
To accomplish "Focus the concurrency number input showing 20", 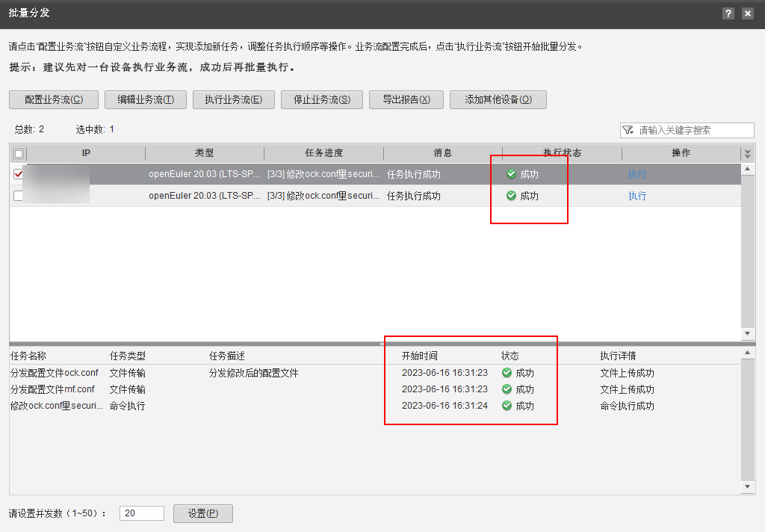I will click(x=142, y=513).
